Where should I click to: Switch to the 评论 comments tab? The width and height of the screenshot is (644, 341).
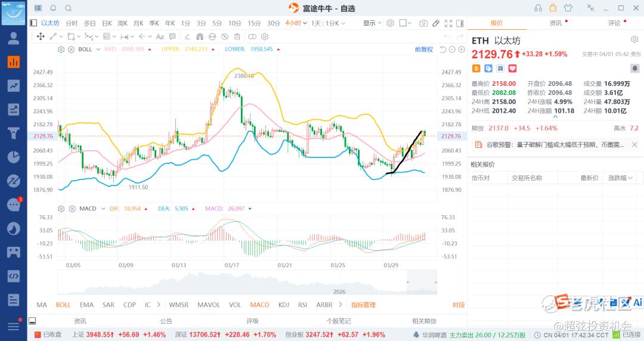(x=614, y=23)
